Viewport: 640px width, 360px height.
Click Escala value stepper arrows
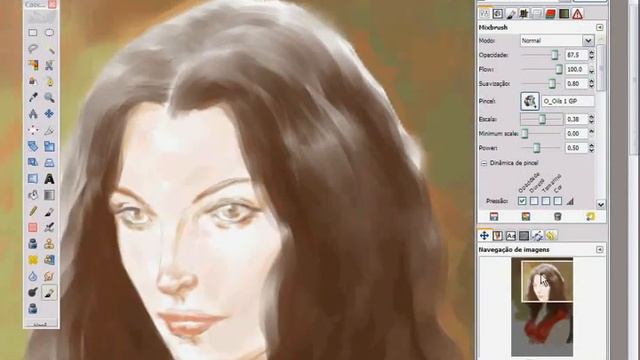pyautogui.click(x=591, y=119)
